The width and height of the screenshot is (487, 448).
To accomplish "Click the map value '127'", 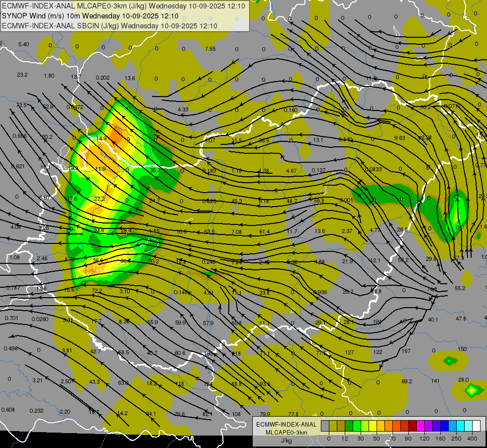I will pos(349,352).
